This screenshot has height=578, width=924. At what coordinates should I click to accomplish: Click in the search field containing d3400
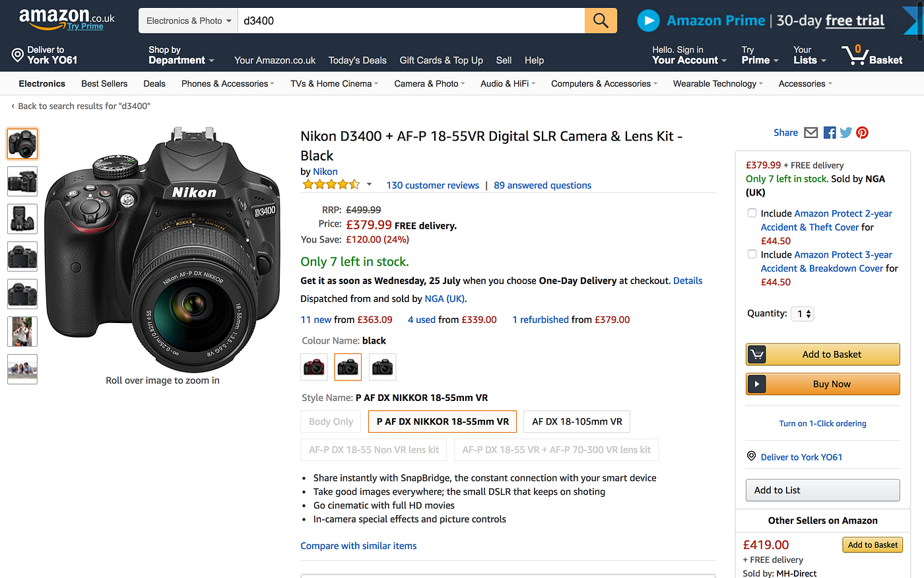coord(411,20)
